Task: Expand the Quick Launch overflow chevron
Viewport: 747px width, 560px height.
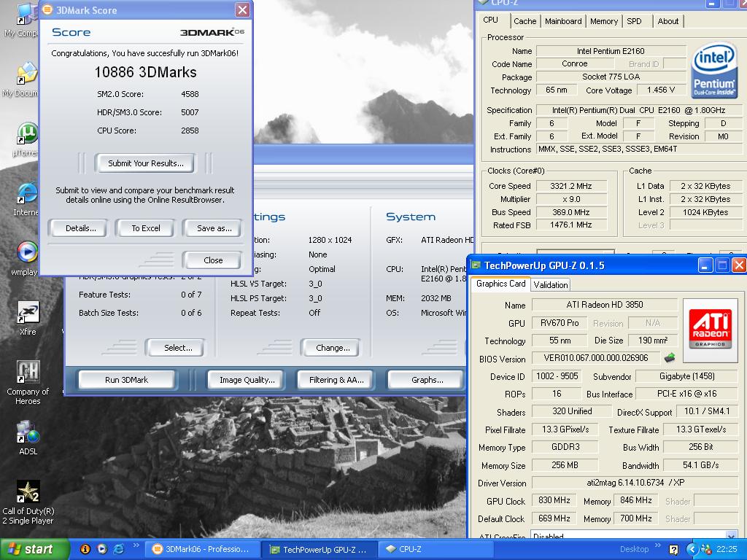Action: point(136,545)
